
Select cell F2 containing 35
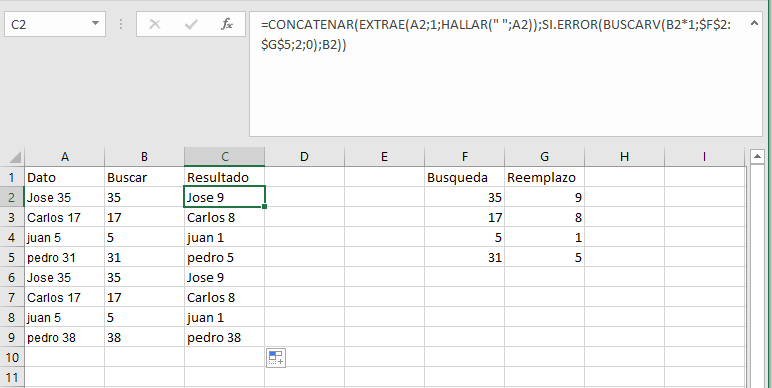click(464, 197)
